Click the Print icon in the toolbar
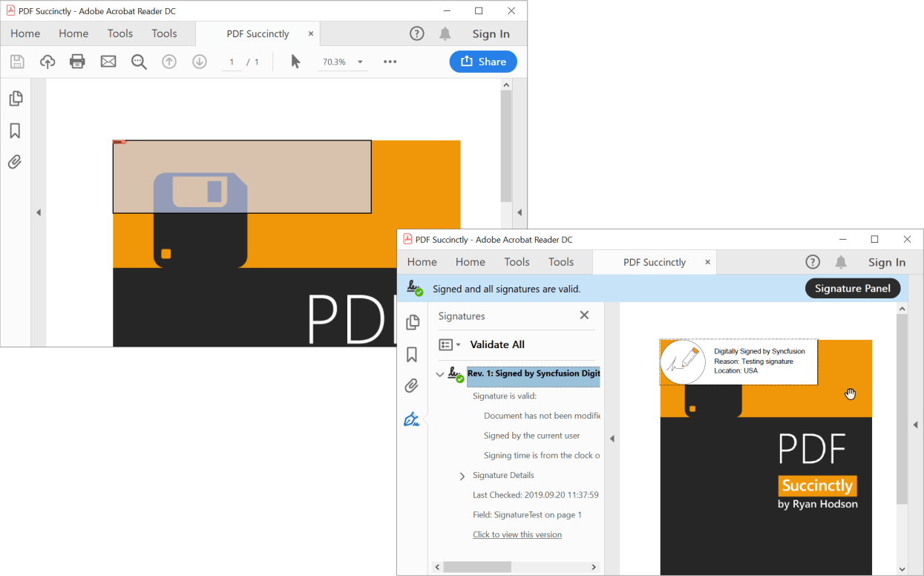 (77, 62)
